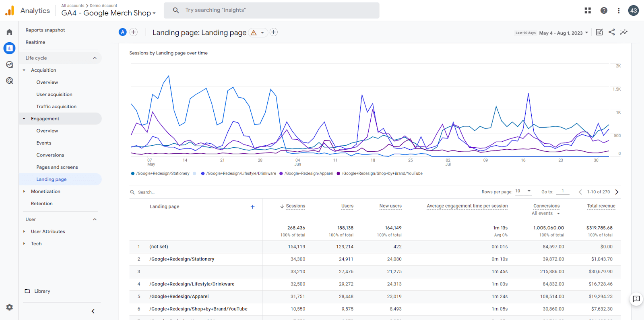The width and height of the screenshot is (644, 320).
Task: Click the Shop+by+Brand/YouTube legend color dot
Action: tap(339, 173)
